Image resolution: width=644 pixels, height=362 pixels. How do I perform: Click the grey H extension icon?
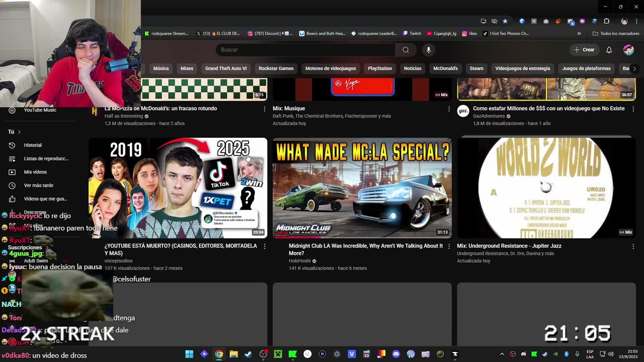pyautogui.click(x=534, y=21)
